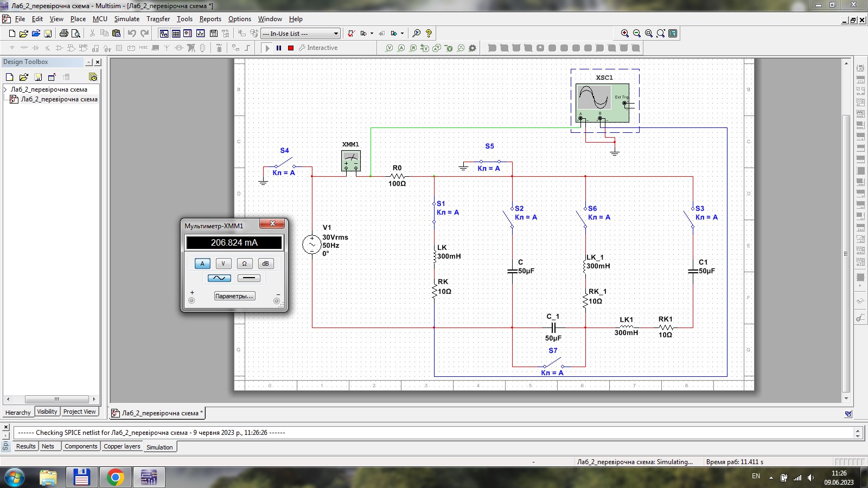
Task: Expand the Лаб_2_перевірочна схема tree root
Action: tap(5, 89)
